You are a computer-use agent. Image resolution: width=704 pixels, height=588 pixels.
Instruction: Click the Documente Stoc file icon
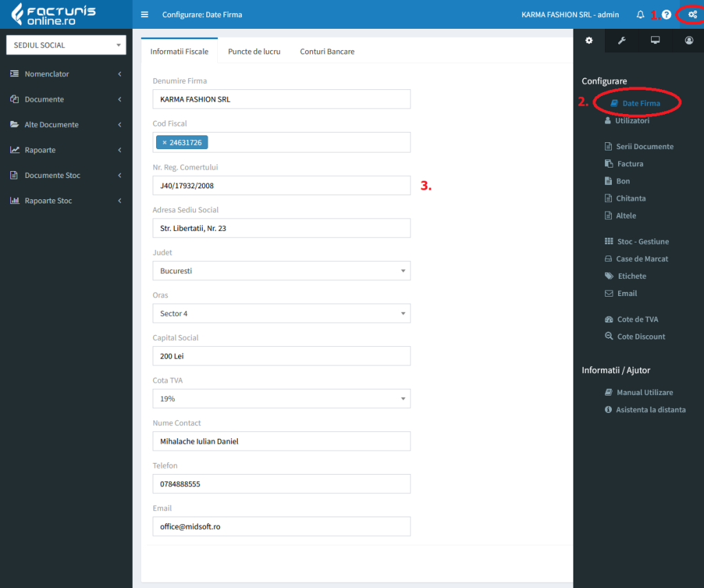(14, 175)
